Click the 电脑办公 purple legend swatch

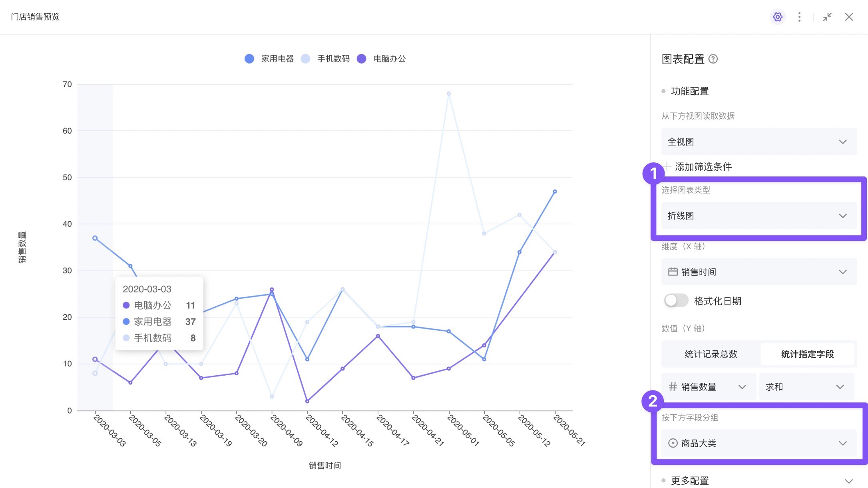[x=361, y=59]
